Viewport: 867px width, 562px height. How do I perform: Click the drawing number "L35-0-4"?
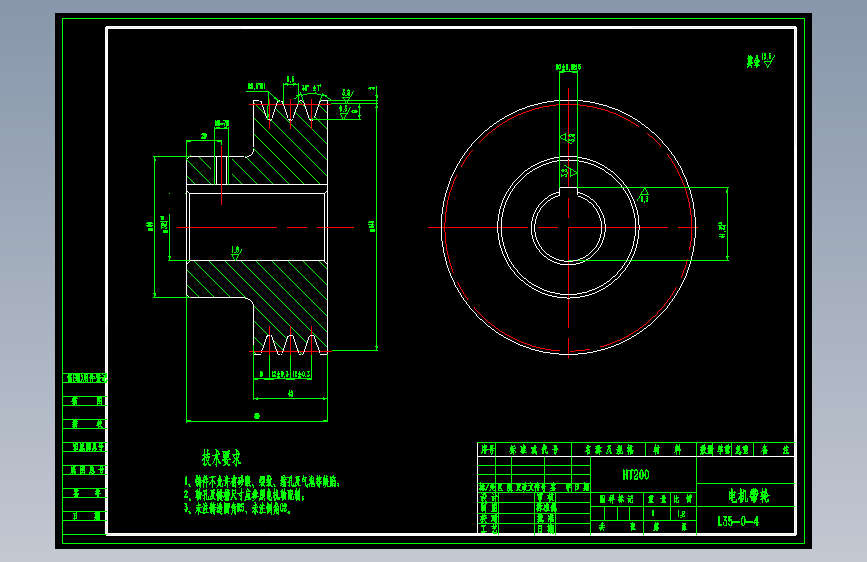click(738, 521)
